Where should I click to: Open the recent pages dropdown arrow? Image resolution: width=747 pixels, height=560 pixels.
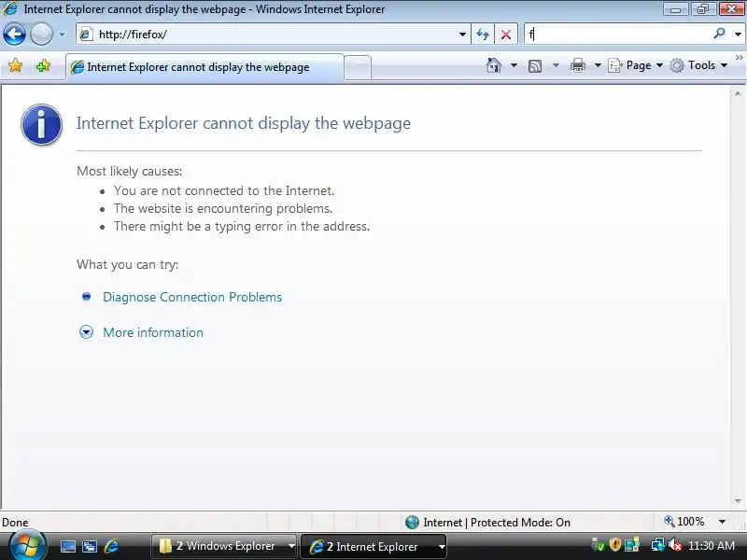[62, 35]
